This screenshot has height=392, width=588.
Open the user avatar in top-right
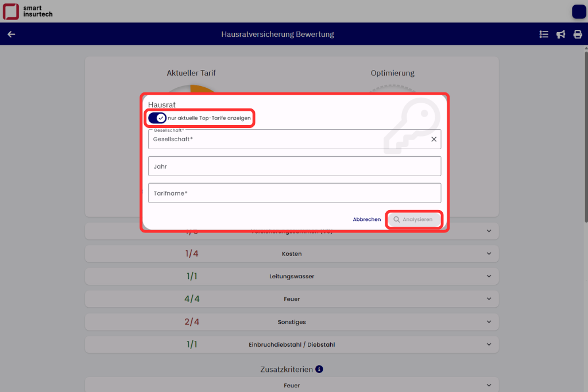tap(579, 11)
